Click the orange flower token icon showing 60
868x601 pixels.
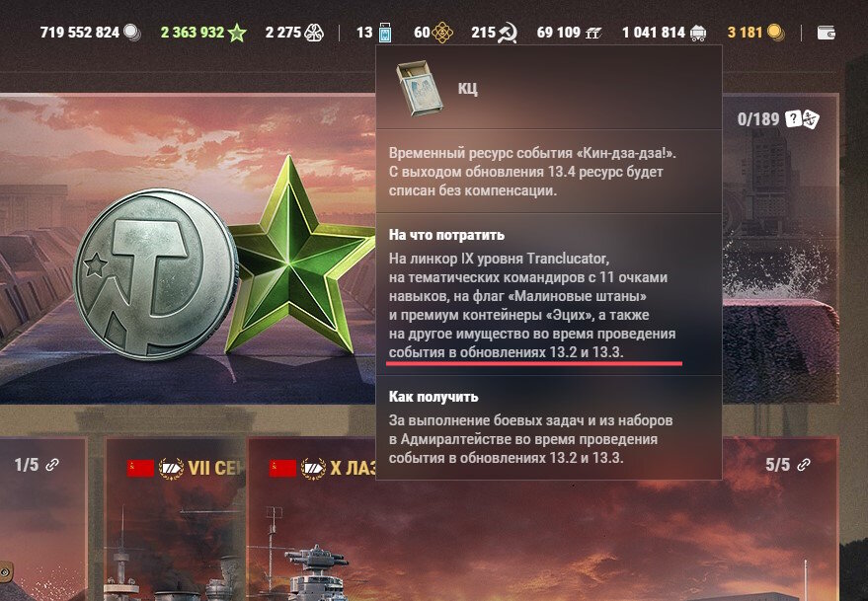coord(441,33)
